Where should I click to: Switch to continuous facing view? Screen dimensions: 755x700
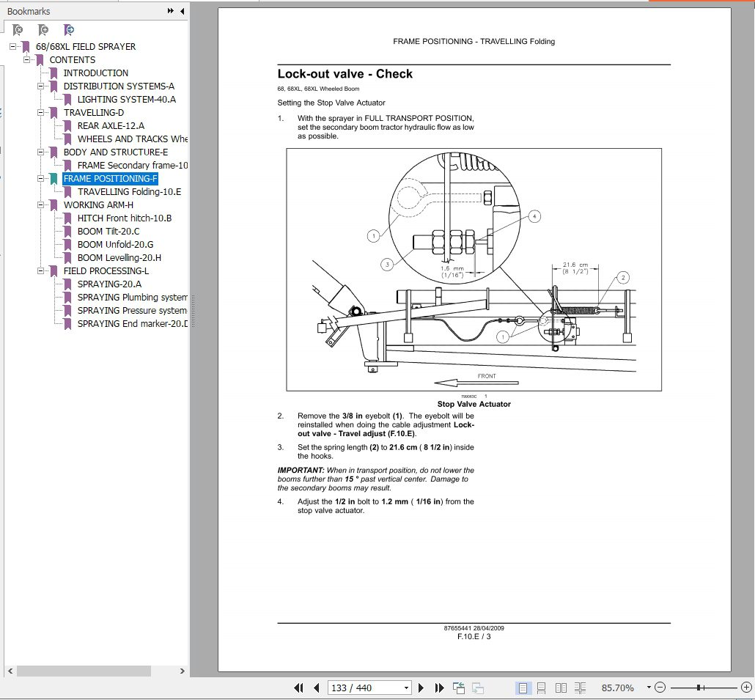[581, 688]
